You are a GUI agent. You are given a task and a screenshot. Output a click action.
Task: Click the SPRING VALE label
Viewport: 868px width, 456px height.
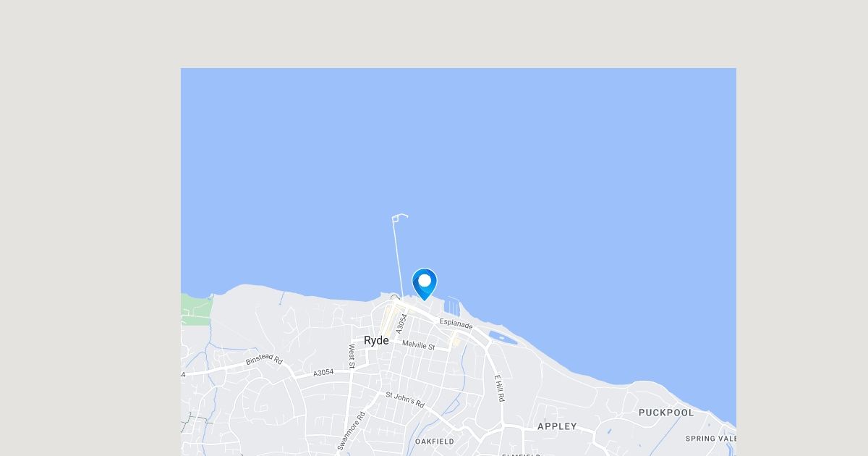(x=711, y=439)
